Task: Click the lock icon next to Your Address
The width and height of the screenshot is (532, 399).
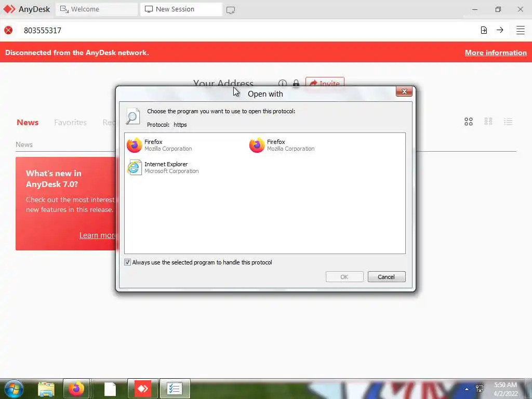Action: point(296,84)
